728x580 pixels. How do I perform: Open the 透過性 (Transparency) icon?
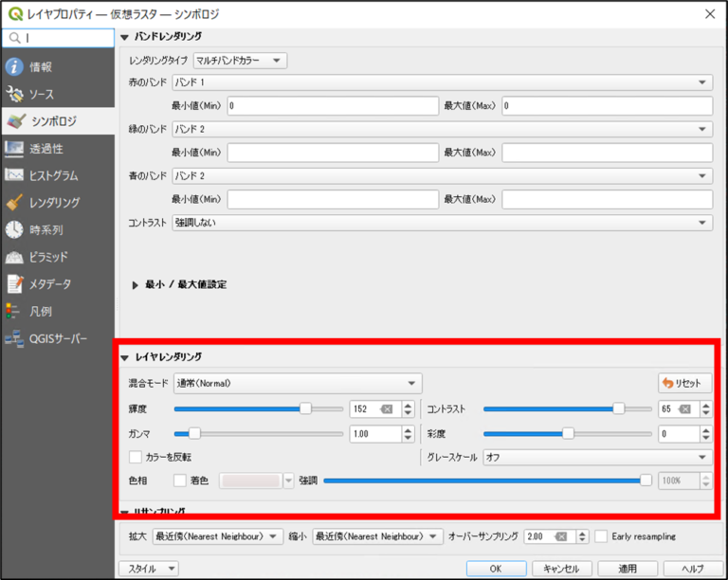click(x=14, y=149)
